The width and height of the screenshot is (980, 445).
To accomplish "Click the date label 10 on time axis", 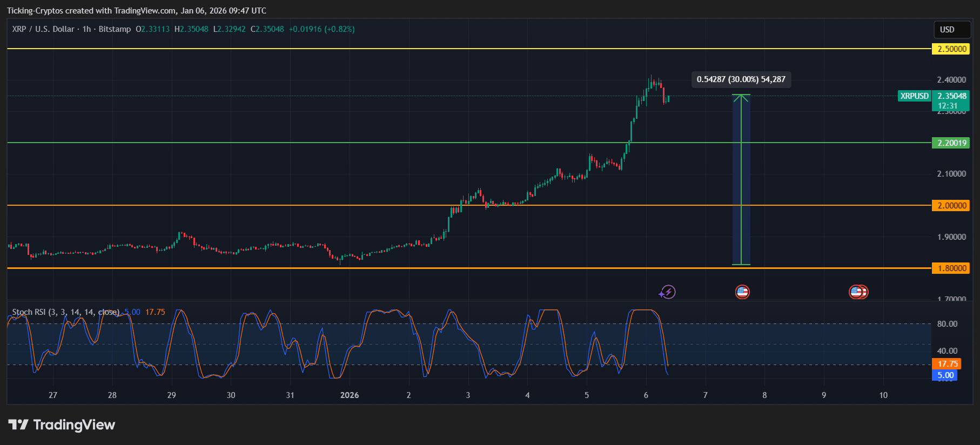I will click(883, 395).
